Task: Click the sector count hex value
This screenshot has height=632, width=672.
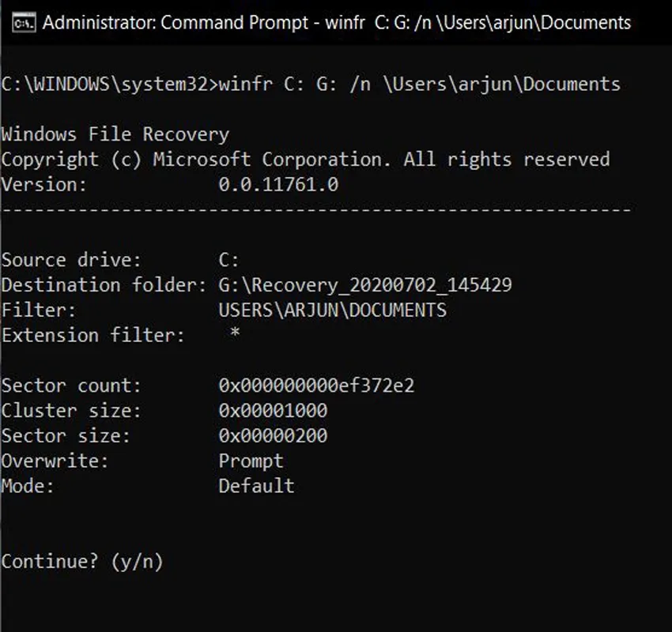Action: pos(317,386)
